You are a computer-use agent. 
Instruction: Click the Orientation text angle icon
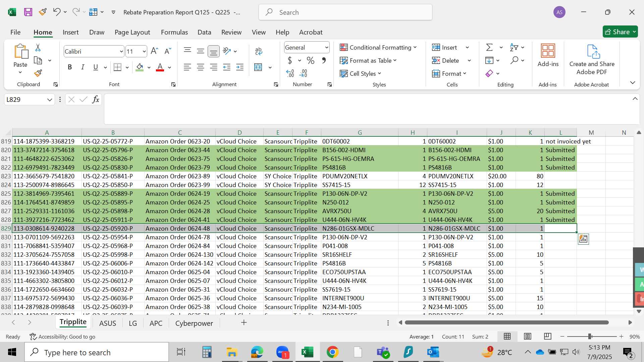point(227,51)
